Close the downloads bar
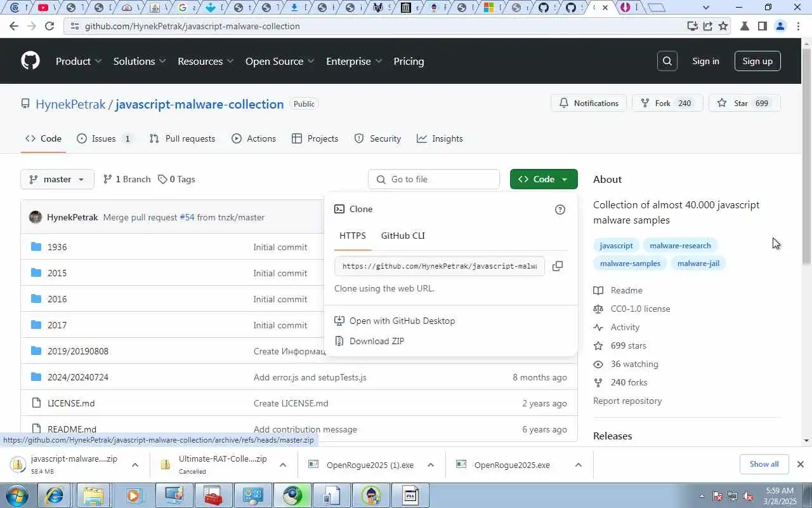This screenshot has width=812, height=508. [x=800, y=464]
